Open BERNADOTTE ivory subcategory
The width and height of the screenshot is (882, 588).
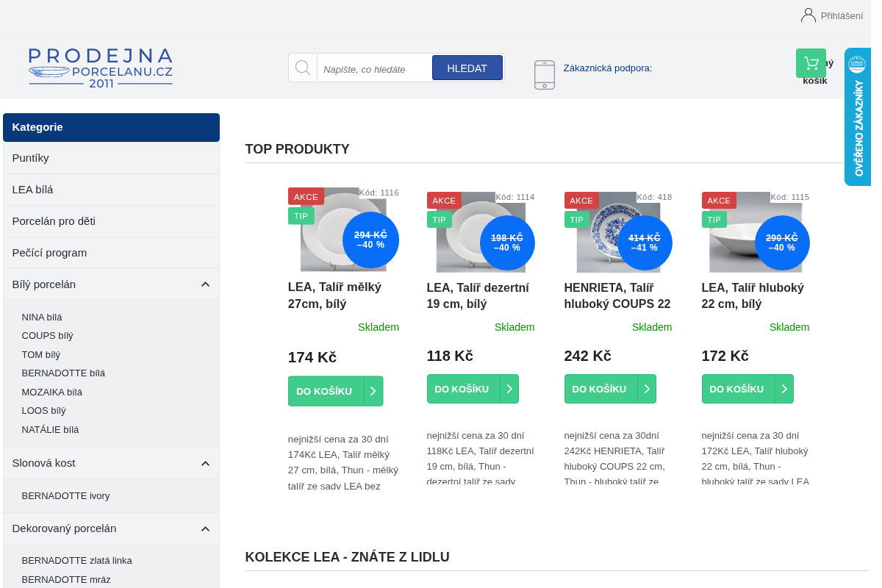tap(66, 496)
